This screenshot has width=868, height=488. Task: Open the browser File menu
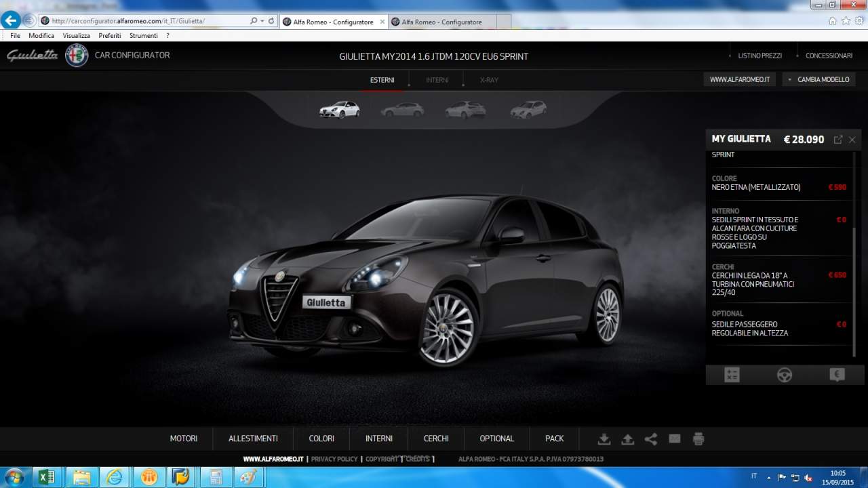click(15, 35)
